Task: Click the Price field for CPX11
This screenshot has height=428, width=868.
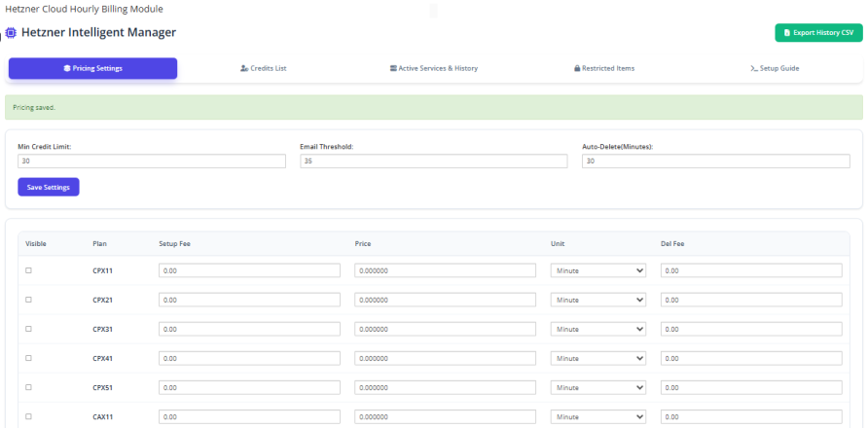Action: point(446,270)
